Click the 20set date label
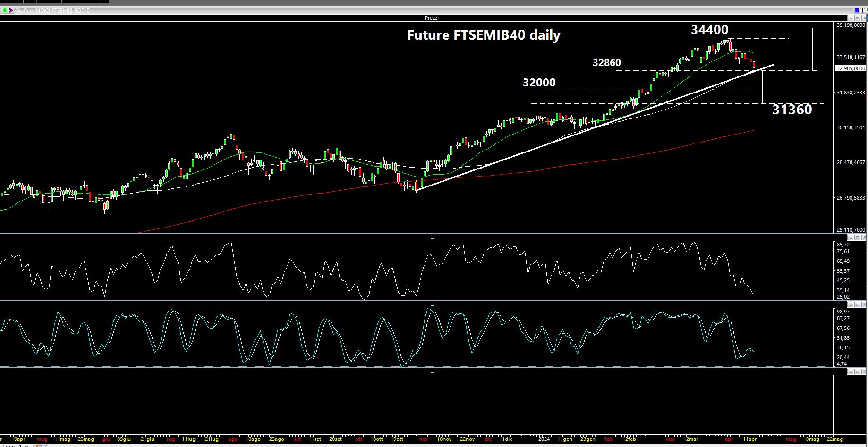The width and height of the screenshot is (868, 447). point(335,439)
